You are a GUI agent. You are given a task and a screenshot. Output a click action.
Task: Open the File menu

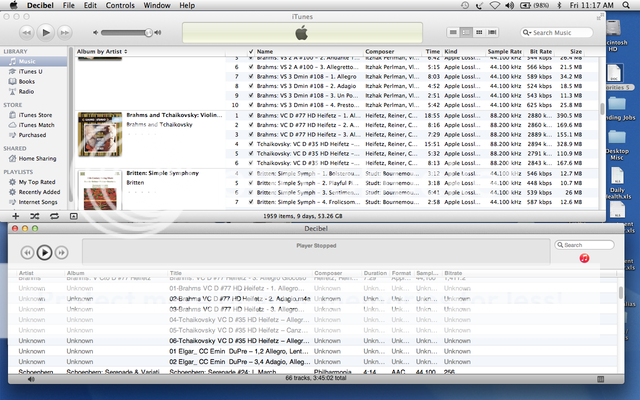(x=69, y=5)
